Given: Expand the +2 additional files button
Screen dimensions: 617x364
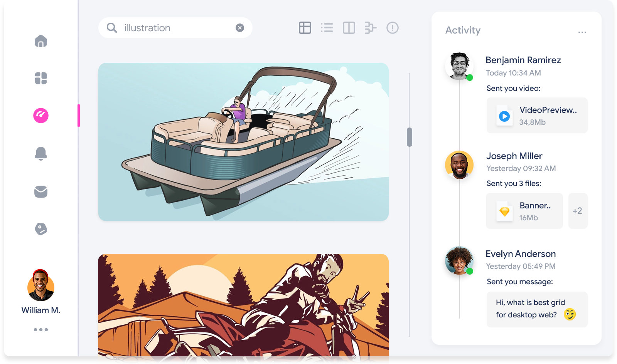Looking at the screenshot, I should click(x=577, y=211).
